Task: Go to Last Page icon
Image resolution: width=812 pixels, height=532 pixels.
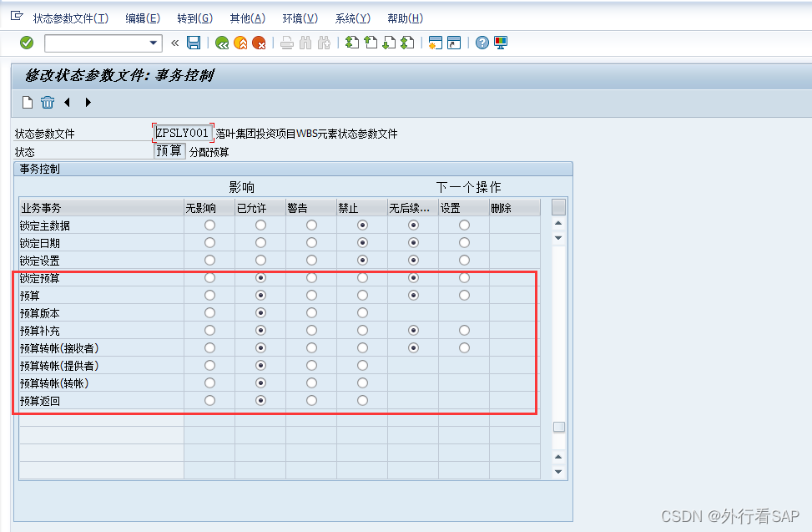Action: click(407, 43)
